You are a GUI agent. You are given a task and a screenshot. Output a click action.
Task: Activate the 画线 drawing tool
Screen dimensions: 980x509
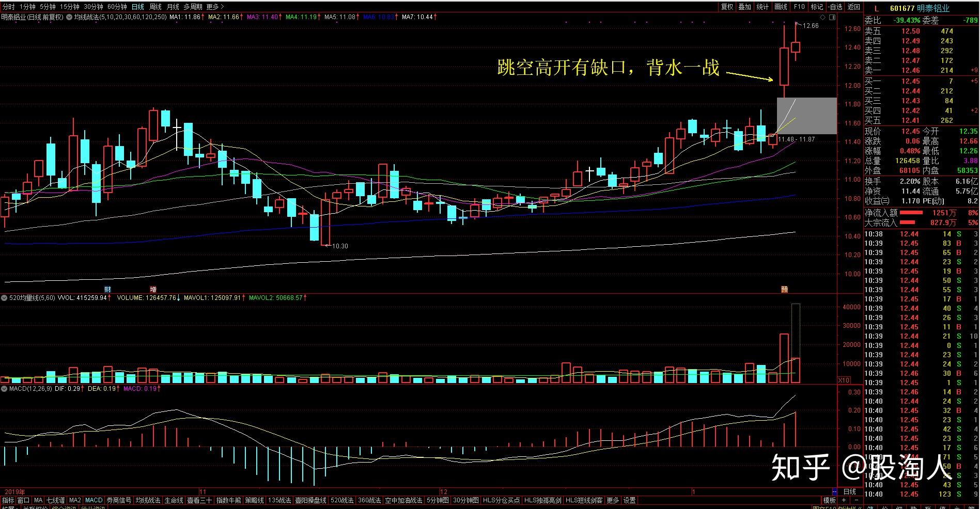(x=781, y=7)
